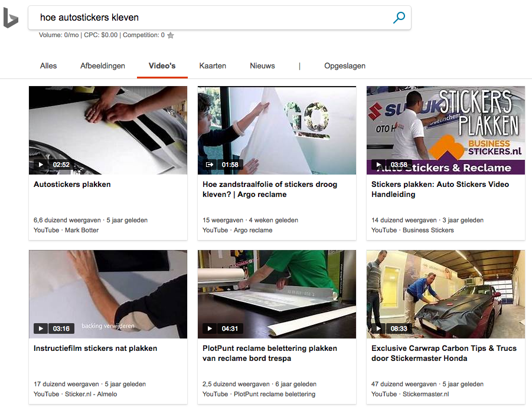Open 'Stickers plakken: Auto Stickers Video Handleiding'
Image resolution: width=532 pixels, height=414 pixels.
(440, 189)
